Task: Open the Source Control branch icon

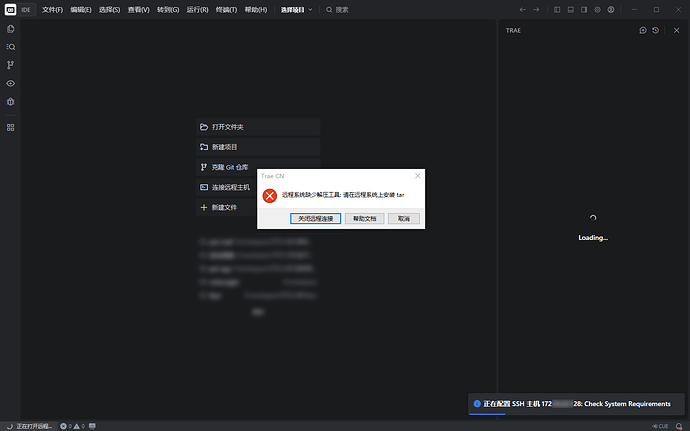Action: (11, 65)
